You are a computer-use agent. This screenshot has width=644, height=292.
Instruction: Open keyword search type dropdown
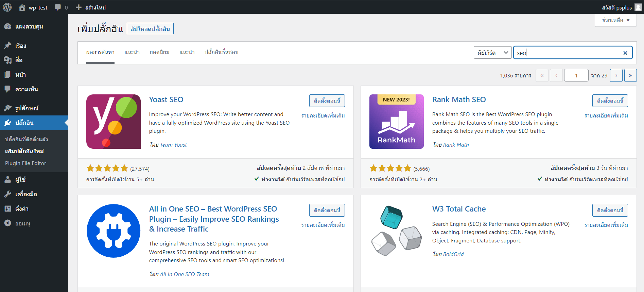[x=492, y=53]
